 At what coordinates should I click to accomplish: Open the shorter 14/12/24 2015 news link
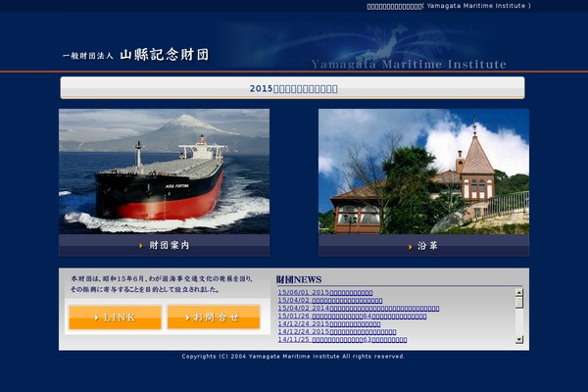(329, 324)
